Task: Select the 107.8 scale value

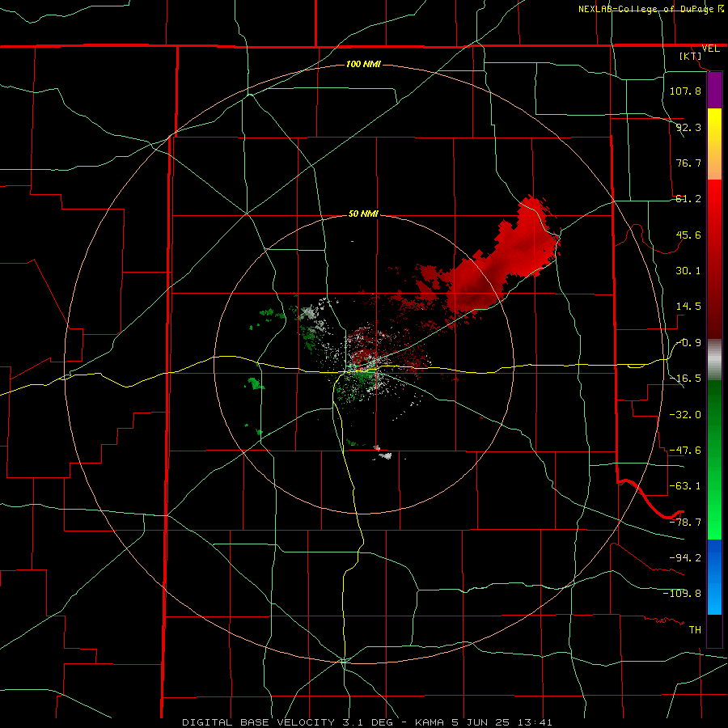Action: pos(685,91)
